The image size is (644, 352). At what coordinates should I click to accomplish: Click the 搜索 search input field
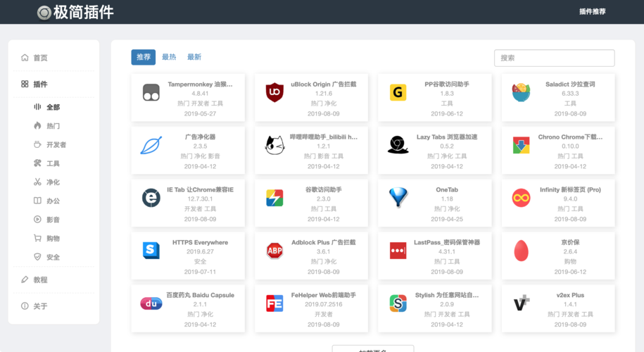coord(555,58)
